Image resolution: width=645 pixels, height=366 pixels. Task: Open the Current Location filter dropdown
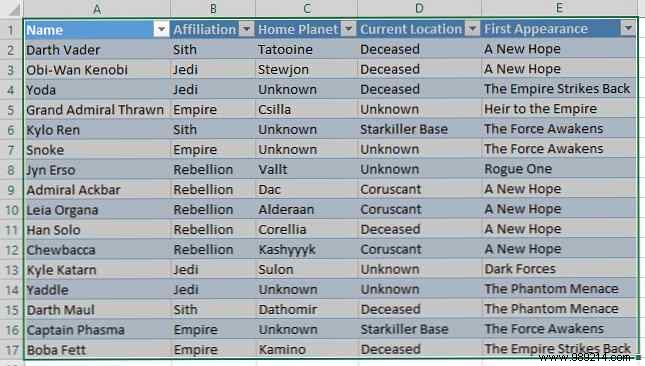click(x=473, y=29)
